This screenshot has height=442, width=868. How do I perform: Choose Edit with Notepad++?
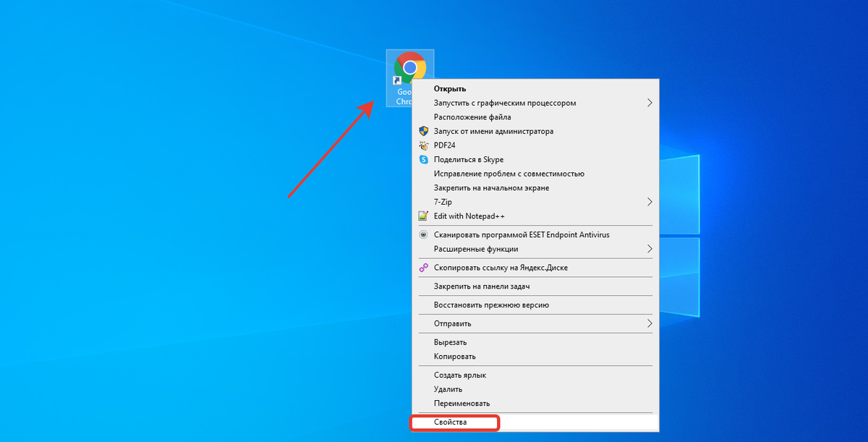click(x=535, y=216)
